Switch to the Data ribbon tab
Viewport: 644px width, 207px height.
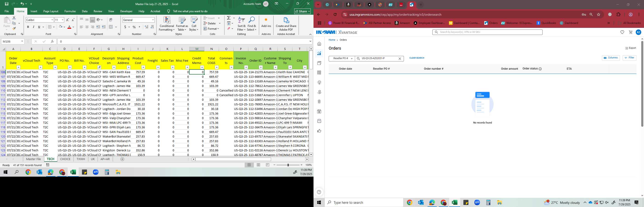pyautogui.click(x=85, y=11)
